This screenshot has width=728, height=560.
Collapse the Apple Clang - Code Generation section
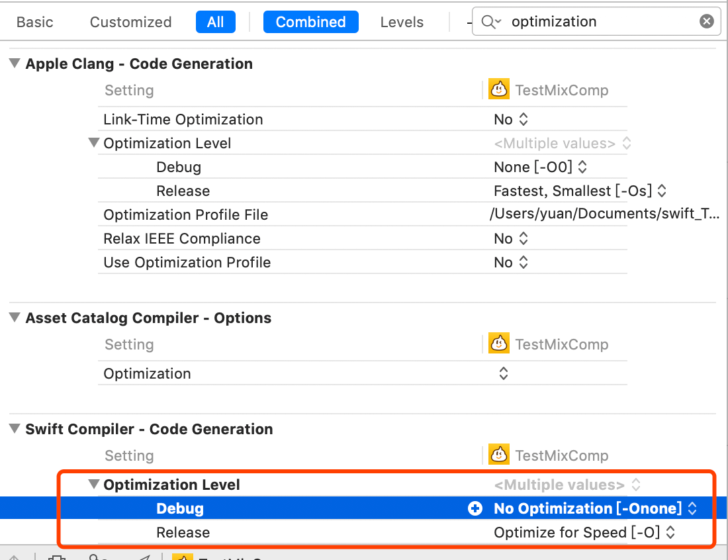click(x=15, y=64)
